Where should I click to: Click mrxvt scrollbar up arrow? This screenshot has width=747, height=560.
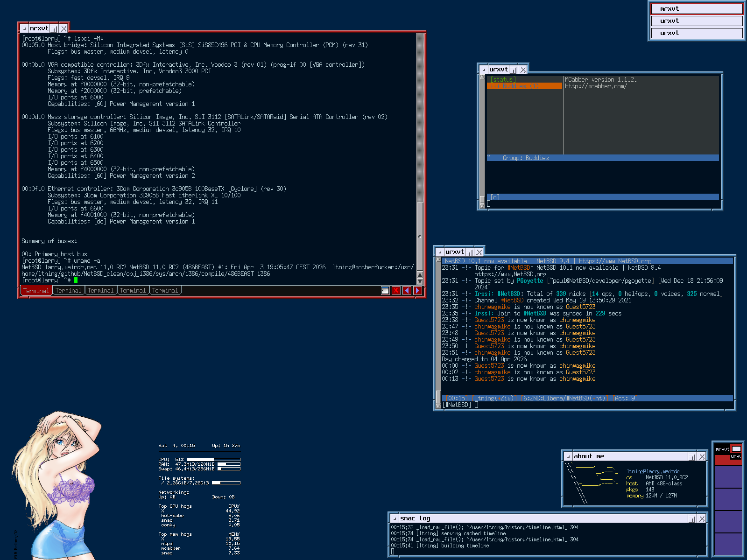[420, 275]
